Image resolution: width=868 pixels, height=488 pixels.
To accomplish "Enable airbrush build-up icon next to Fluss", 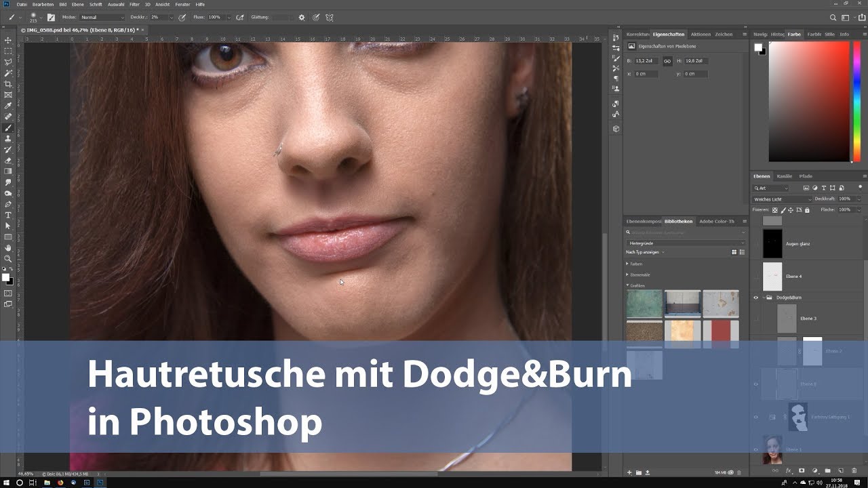I will pos(239,17).
